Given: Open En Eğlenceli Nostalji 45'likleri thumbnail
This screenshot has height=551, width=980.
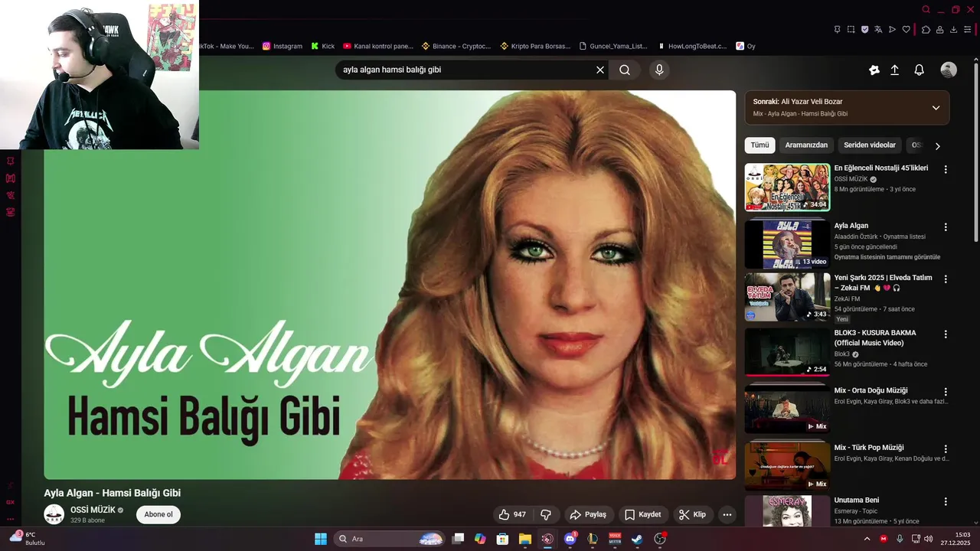Looking at the screenshot, I should 787,187.
